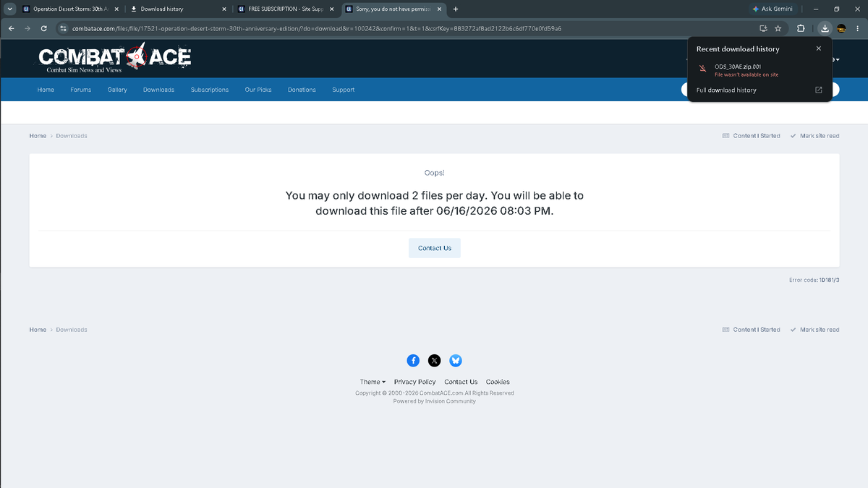Image resolution: width=868 pixels, height=488 pixels.
Task: Open the browser extensions puzzle icon
Action: (801, 28)
